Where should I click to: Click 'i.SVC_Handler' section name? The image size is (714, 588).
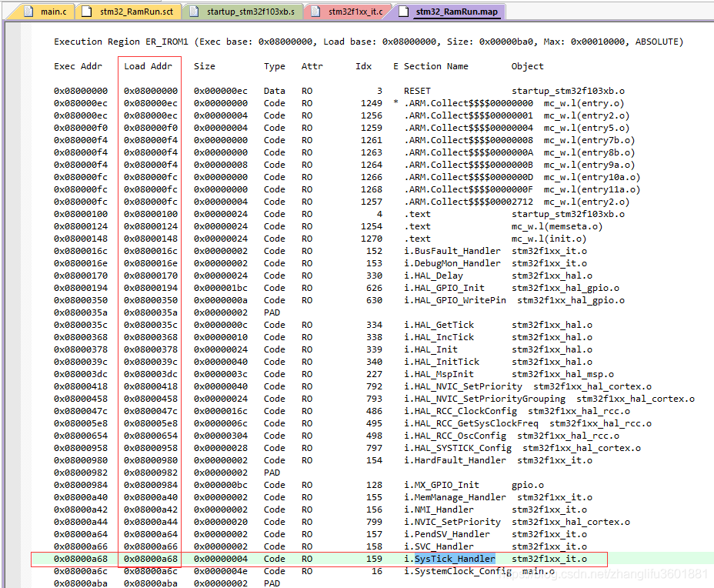(x=439, y=546)
